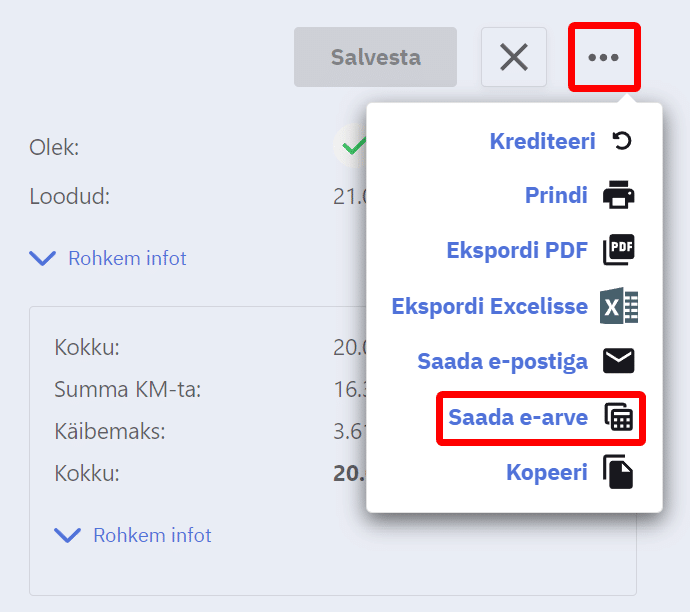Select Ekspordi PDF menu item
The width and height of the screenshot is (690, 612).
tap(517, 250)
